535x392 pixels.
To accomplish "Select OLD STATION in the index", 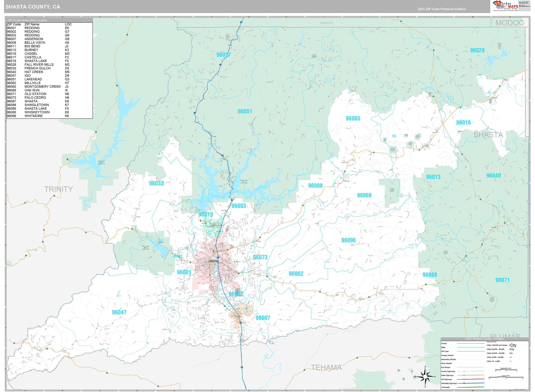I will (x=39, y=94).
